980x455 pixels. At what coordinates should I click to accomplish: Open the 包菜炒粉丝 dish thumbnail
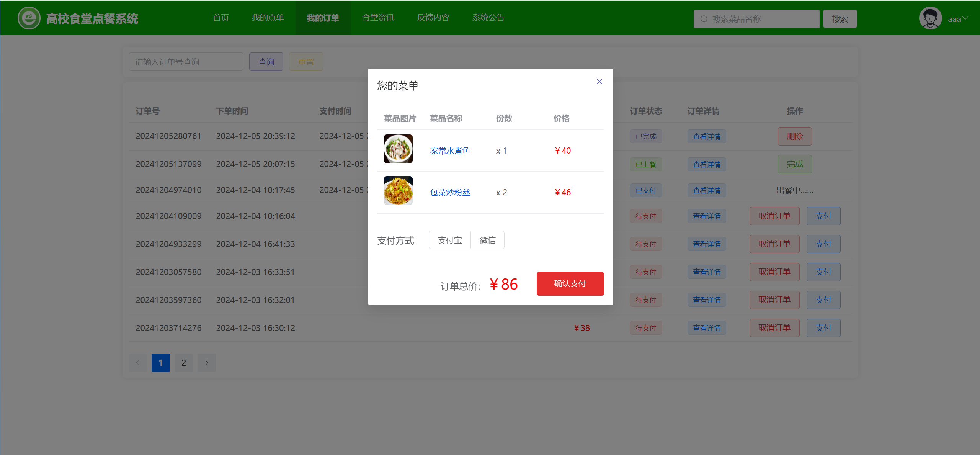(x=398, y=190)
